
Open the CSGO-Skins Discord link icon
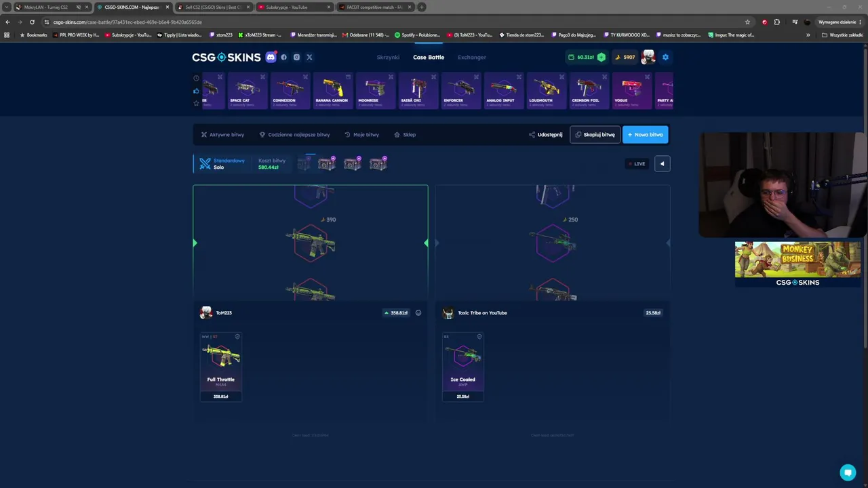(271, 57)
